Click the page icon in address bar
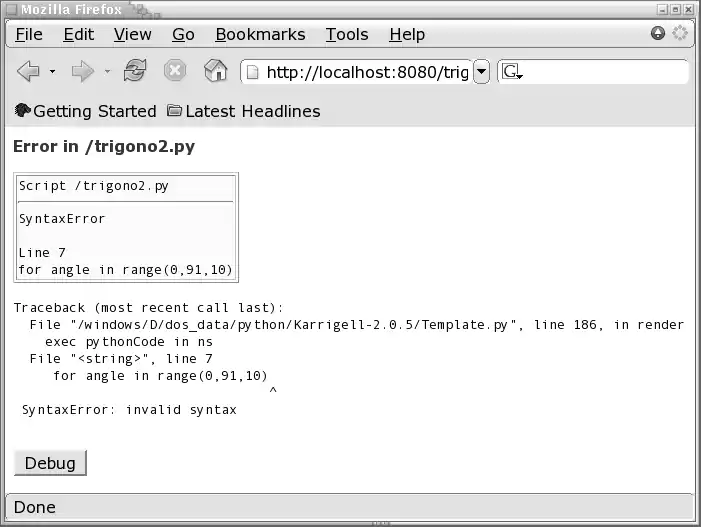 [x=253, y=72]
